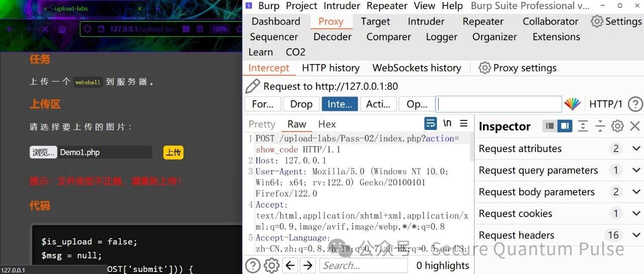The height and width of the screenshot is (274, 644).
Task: Open WebSockets history sub-tab
Action: [417, 68]
